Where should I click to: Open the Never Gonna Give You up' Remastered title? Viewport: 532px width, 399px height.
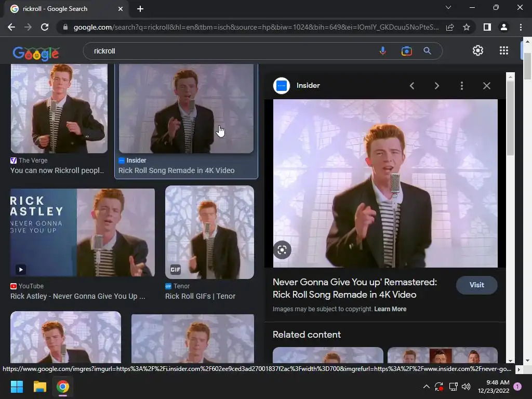click(355, 288)
